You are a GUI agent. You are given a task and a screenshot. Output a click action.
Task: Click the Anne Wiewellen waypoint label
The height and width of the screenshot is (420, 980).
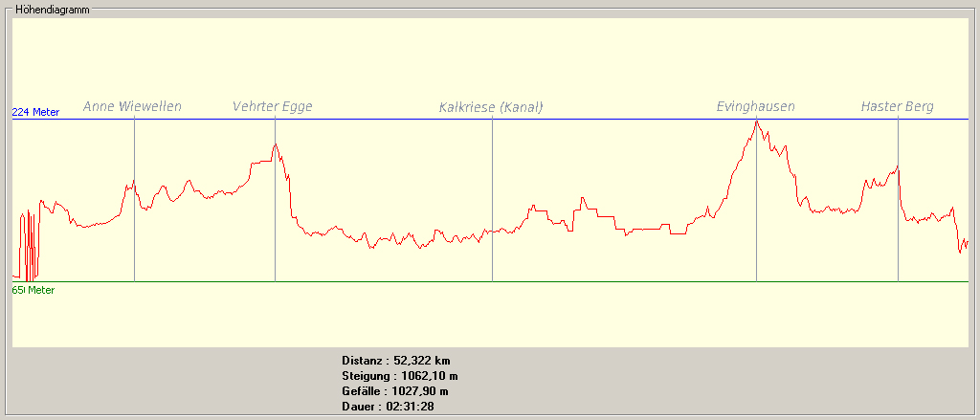pos(132,106)
